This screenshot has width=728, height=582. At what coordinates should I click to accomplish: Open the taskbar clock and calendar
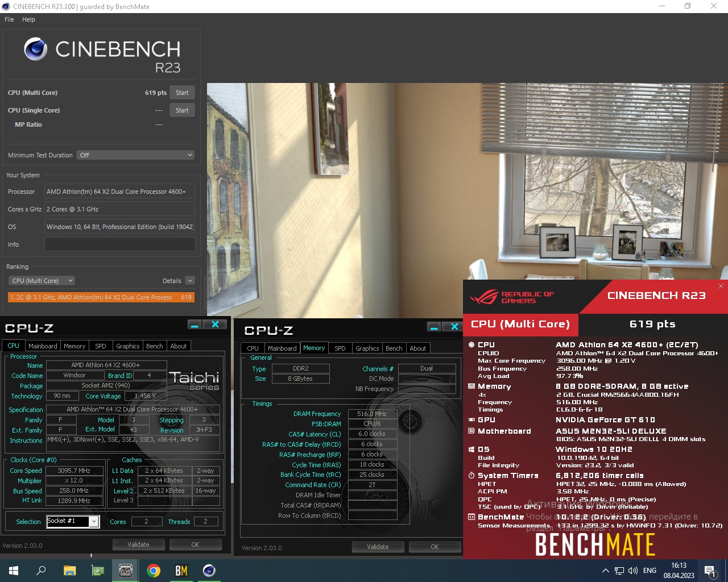679,571
